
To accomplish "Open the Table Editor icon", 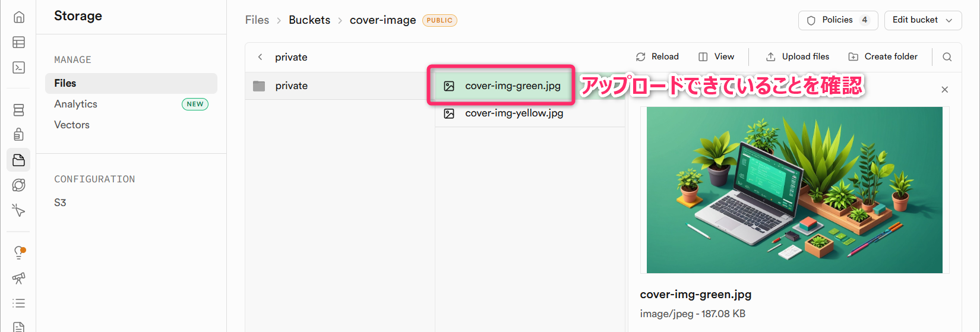I will pyautogui.click(x=18, y=42).
